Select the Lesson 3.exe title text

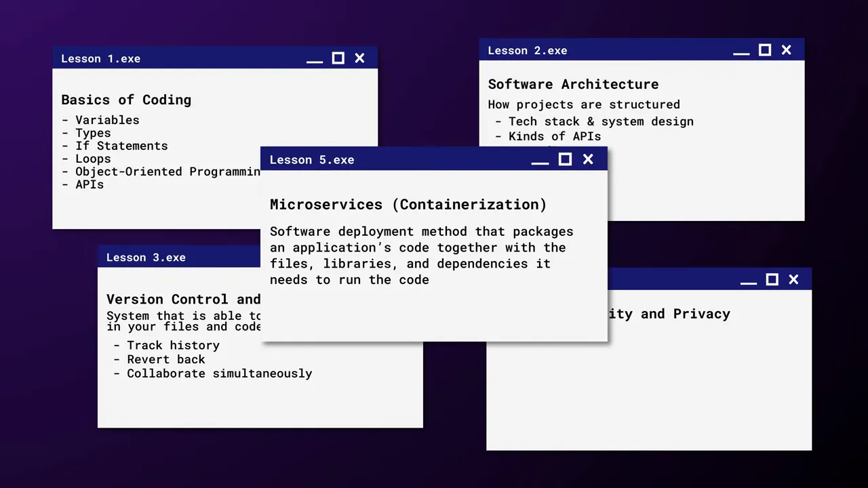point(146,258)
